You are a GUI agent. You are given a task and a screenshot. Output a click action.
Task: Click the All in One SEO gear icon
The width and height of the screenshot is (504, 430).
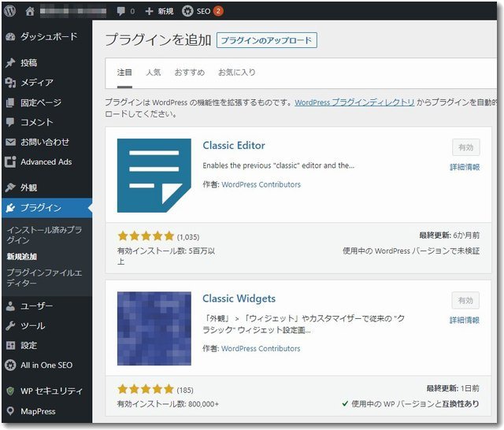(x=10, y=365)
